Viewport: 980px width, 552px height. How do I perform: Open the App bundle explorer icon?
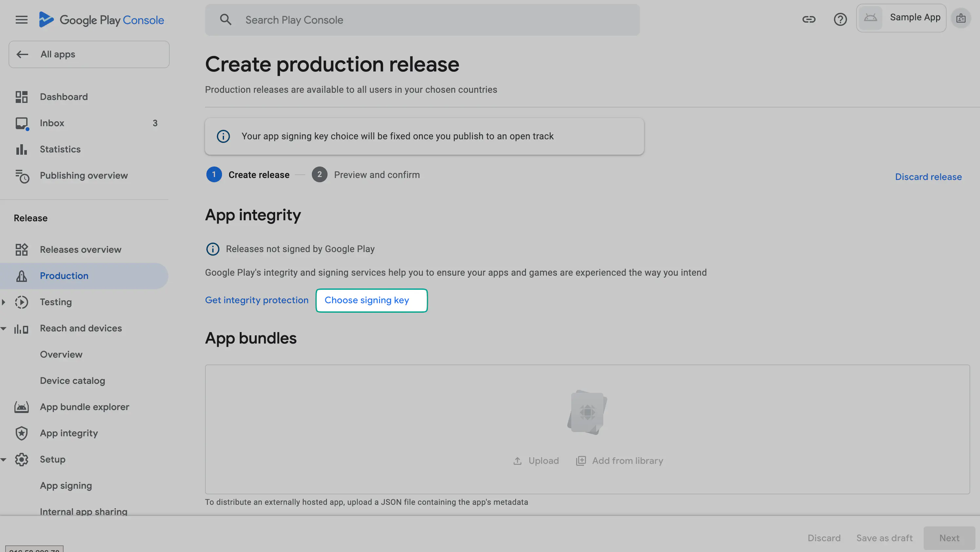pyautogui.click(x=22, y=407)
